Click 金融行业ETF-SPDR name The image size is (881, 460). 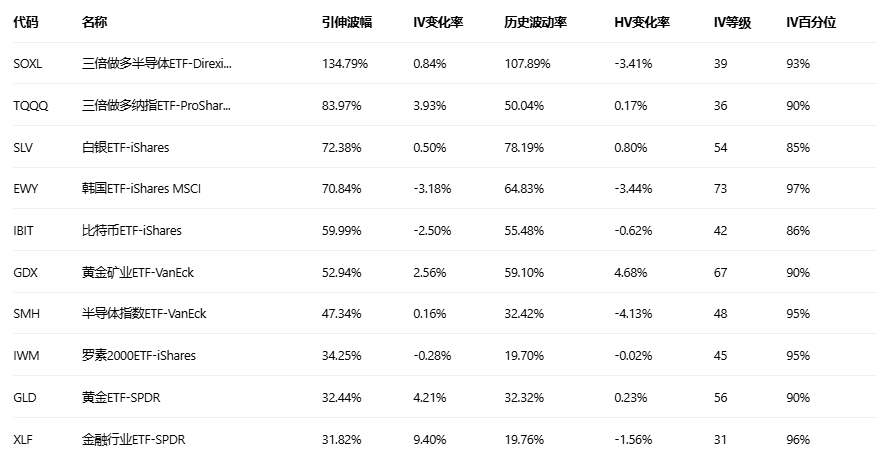pyautogui.click(x=131, y=439)
